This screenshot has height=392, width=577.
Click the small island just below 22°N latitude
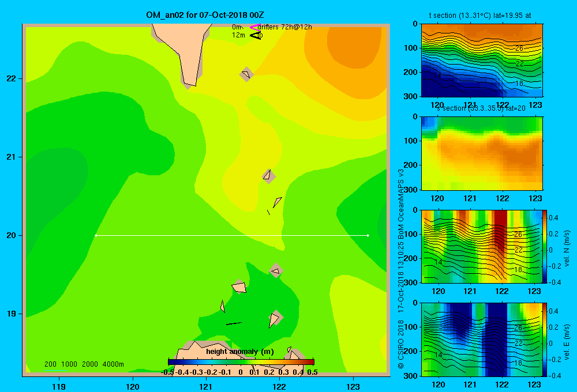point(246,74)
